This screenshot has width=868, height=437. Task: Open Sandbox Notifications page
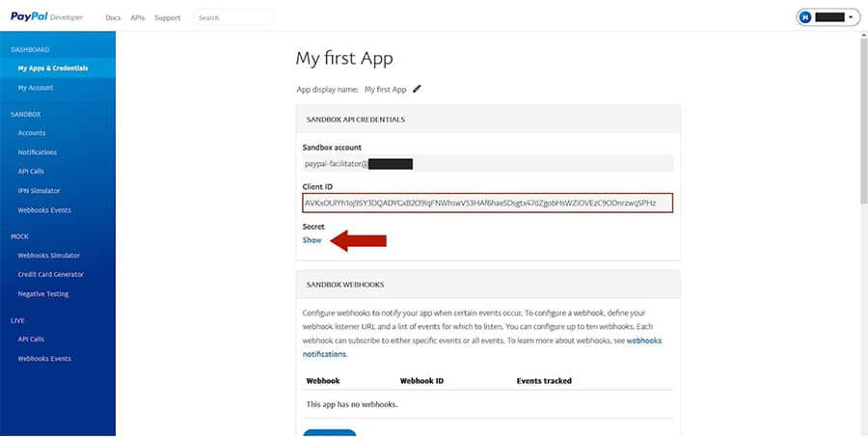38,152
